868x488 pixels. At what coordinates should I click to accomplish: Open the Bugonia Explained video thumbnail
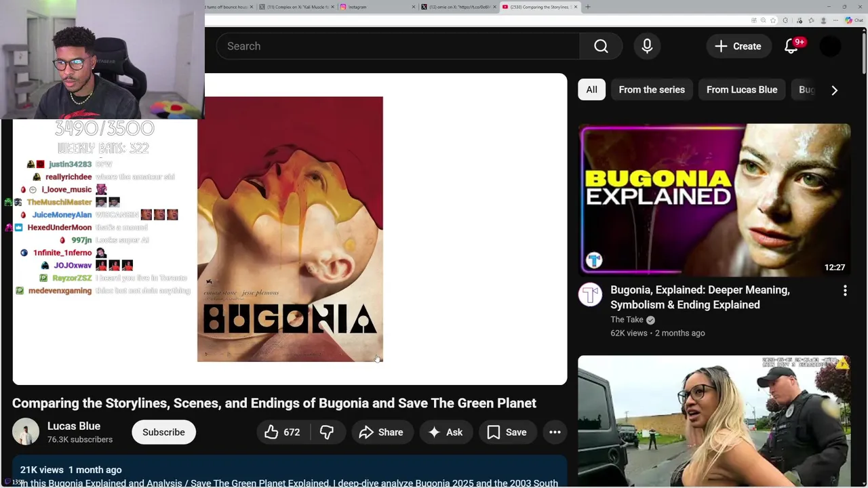click(714, 200)
